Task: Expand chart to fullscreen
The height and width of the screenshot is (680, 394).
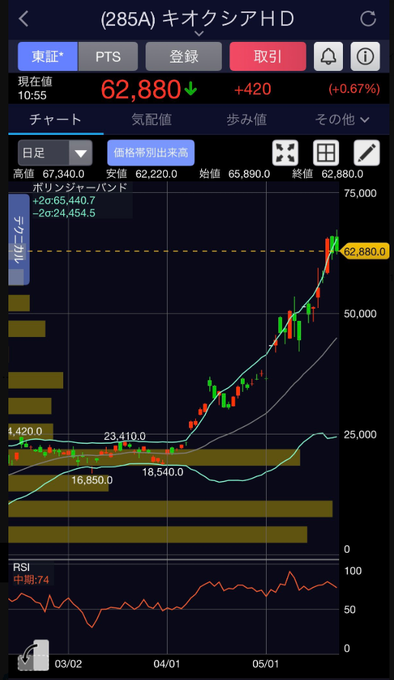Action: tap(285, 153)
